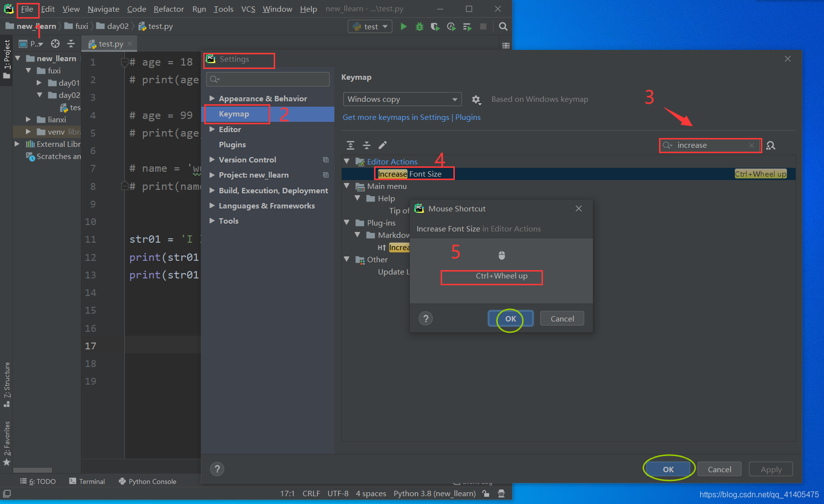Select Plugins in the settings list
The width and height of the screenshot is (824, 504).
point(232,145)
